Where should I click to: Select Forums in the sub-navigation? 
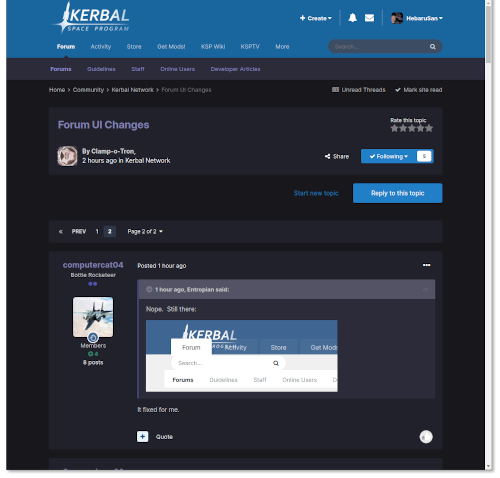61,69
